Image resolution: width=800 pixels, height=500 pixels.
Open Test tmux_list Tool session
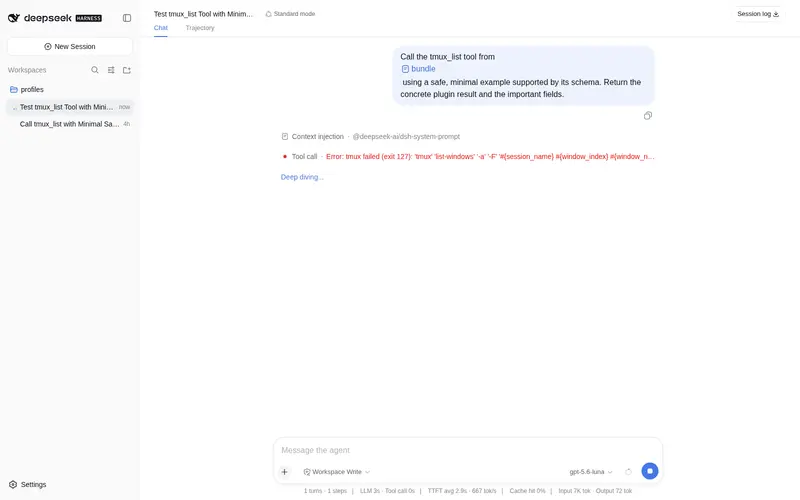click(x=70, y=107)
